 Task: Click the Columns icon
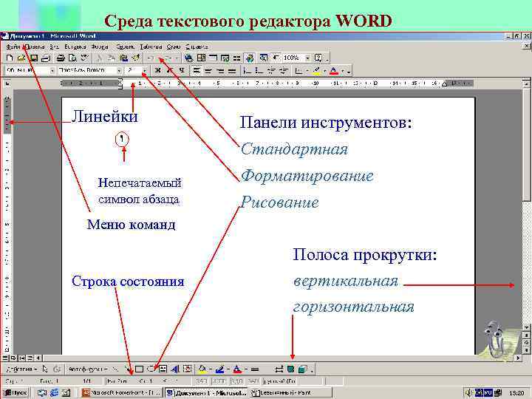(237, 58)
